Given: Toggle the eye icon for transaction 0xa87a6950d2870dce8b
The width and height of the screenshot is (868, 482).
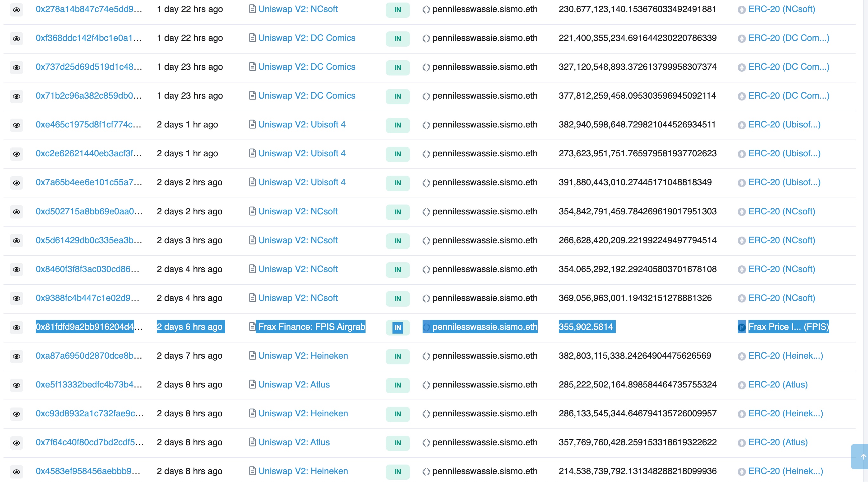Looking at the screenshot, I should tap(16, 356).
